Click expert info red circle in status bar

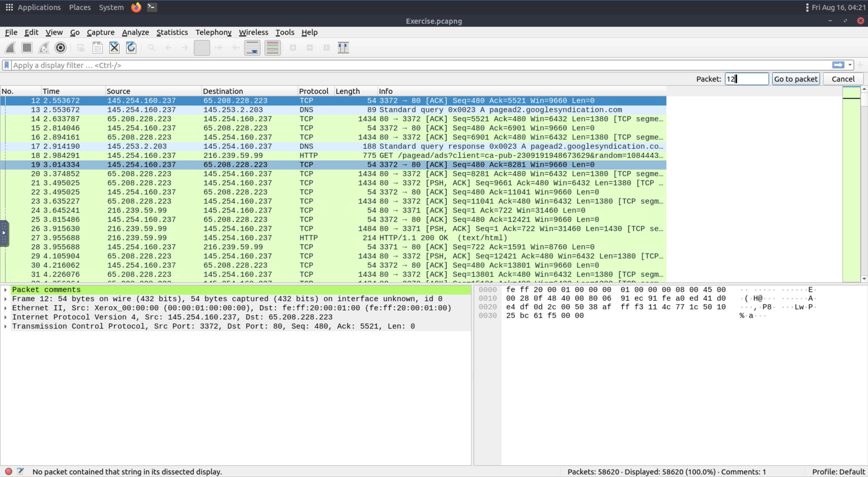(x=9, y=471)
